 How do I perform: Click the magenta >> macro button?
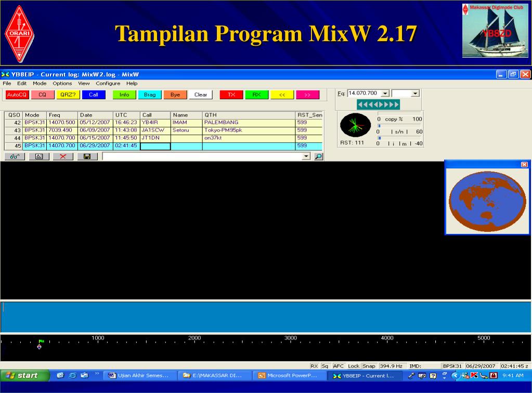click(x=307, y=95)
